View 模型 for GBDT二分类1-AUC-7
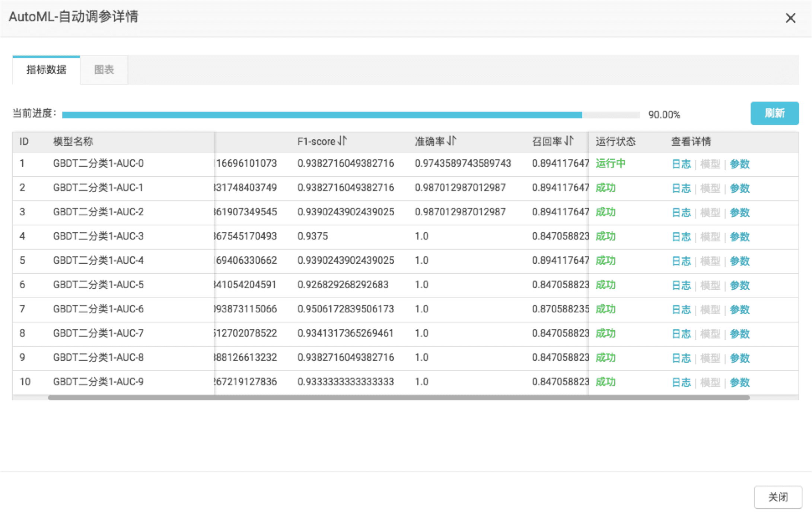 coord(710,334)
